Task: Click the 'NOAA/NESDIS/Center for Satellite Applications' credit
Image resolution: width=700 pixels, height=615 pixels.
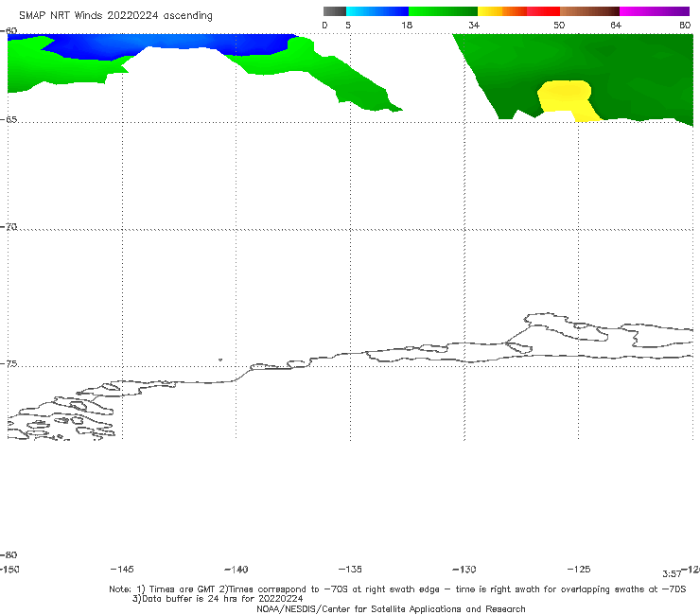Action: tap(391, 608)
